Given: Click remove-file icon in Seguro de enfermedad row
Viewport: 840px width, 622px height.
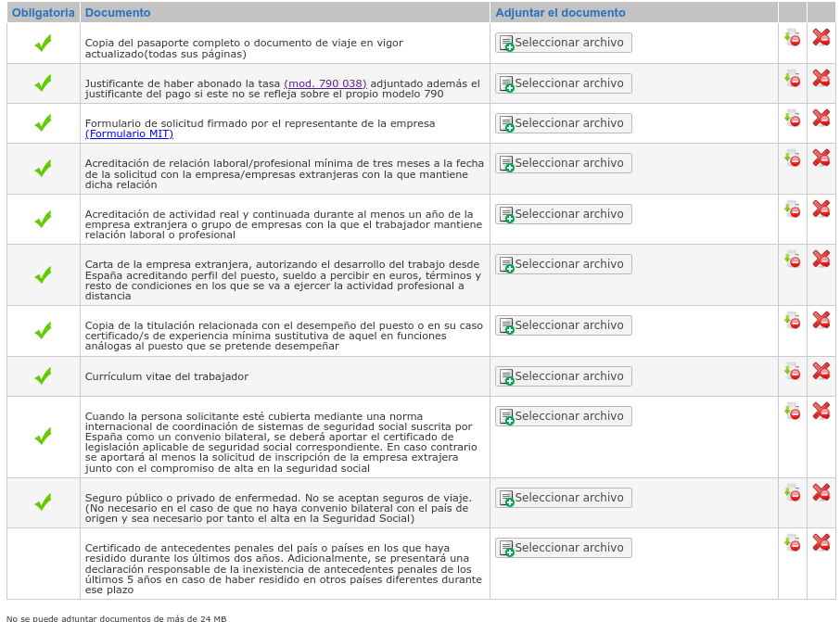Looking at the screenshot, I should [793, 493].
